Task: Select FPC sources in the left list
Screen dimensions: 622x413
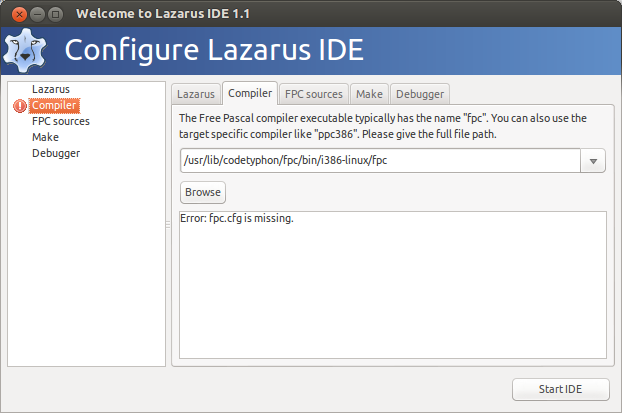Action: click(x=61, y=121)
